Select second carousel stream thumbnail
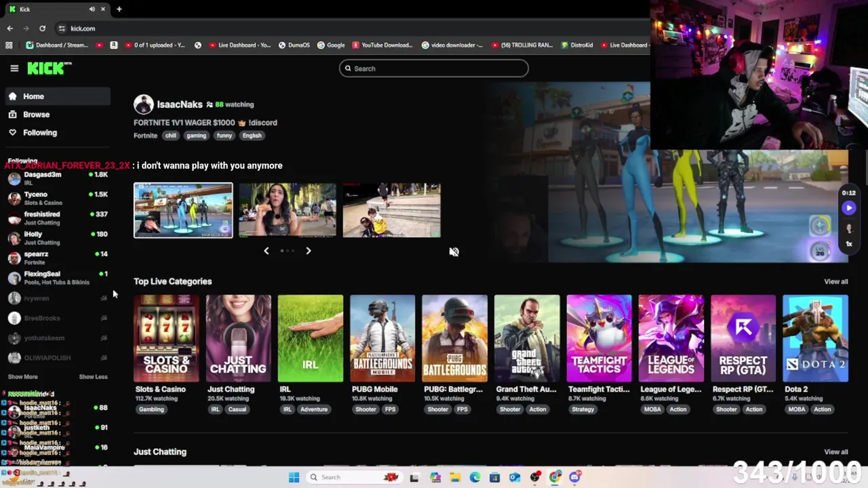Viewport: 868px width, 488px height. click(288, 210)
